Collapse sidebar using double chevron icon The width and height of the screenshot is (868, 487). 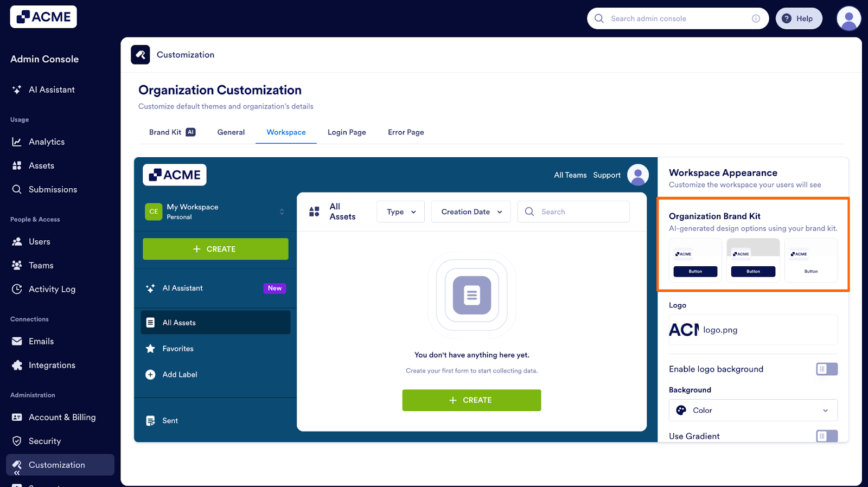(x=17, y=473)
